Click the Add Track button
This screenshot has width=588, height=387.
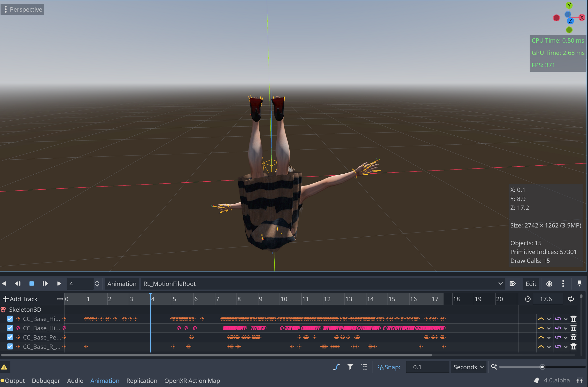20,299
